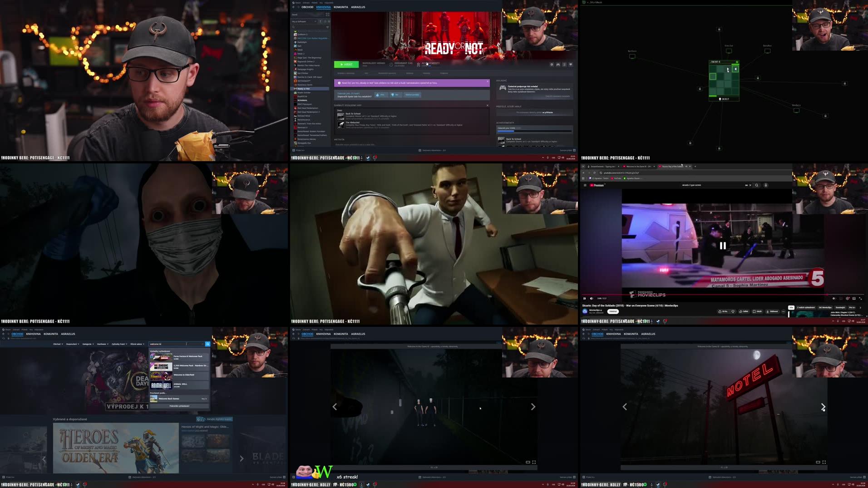Expand Obchod dropdown in store menu bar
Screen dimensions: 868x488
58,344
